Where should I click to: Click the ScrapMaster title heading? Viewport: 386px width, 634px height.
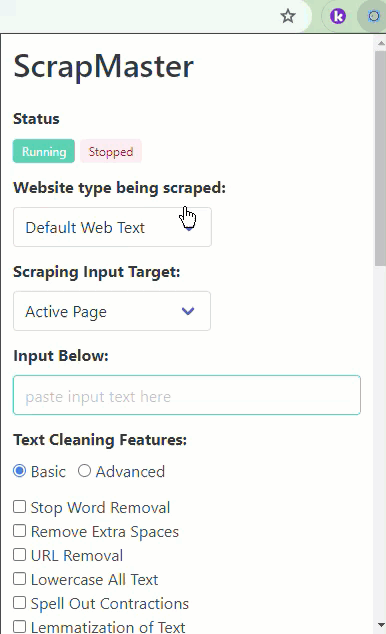point(103,67)
